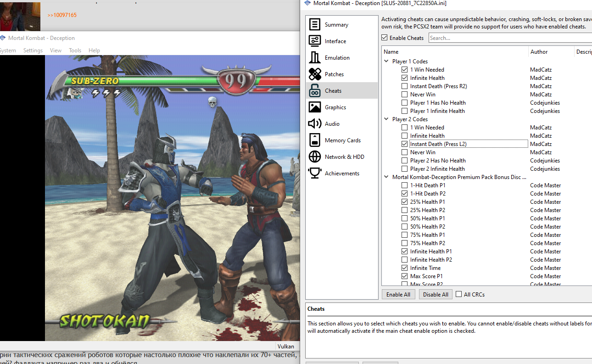Select the 25% Health P2 cheat name
Image resolution: width=592 pixels, height=364 pixels.
point(428,210)
